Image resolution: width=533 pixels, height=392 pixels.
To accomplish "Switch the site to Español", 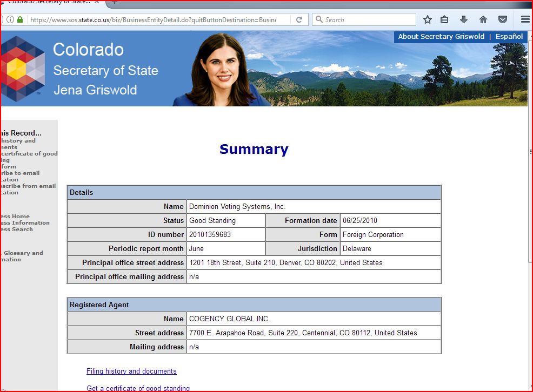I will coord(509,37).
